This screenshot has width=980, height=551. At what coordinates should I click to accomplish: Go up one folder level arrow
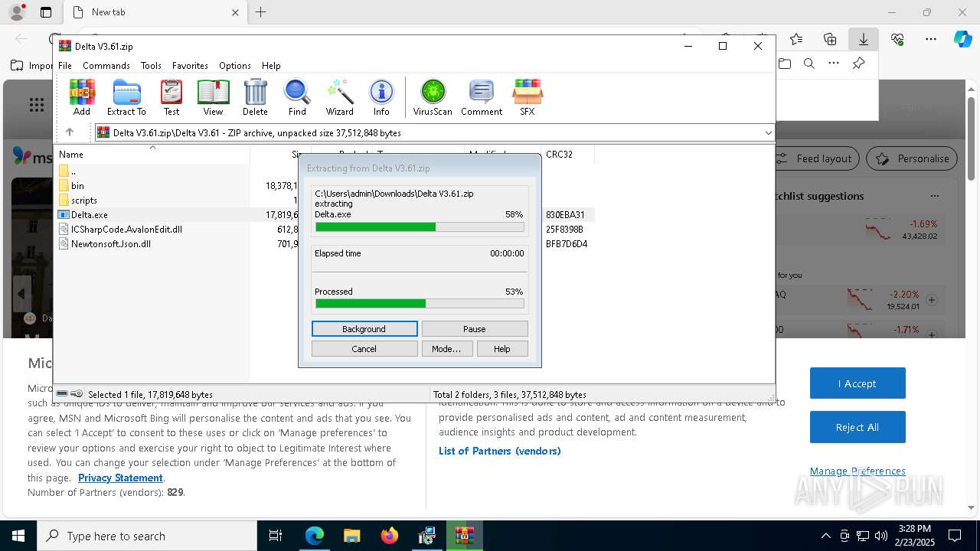point(70,132)
